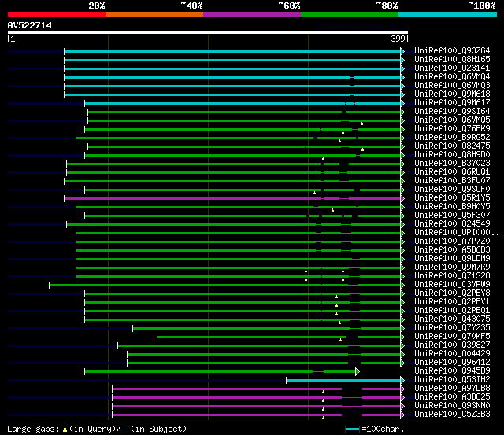Viewport: 504px width, 435px height.
Task: Open the UniRef100_Q8H165 hit label
Action: 452,60
